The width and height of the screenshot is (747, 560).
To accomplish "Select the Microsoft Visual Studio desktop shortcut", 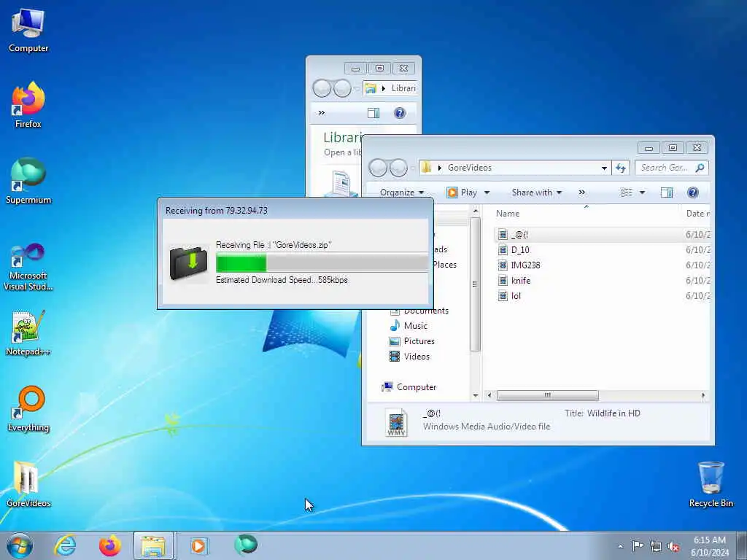I will (28, 267).
